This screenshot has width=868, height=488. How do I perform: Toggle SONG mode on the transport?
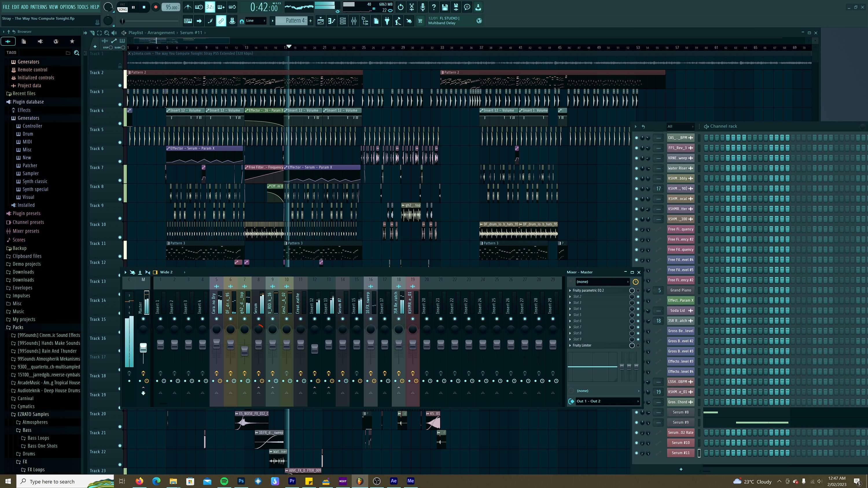click(x=122, y=10)
